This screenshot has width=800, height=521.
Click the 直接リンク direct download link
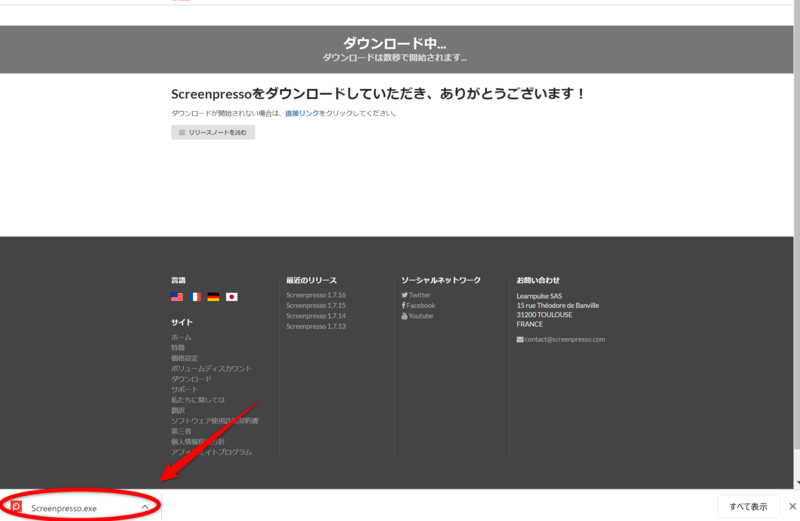point(302,113)
